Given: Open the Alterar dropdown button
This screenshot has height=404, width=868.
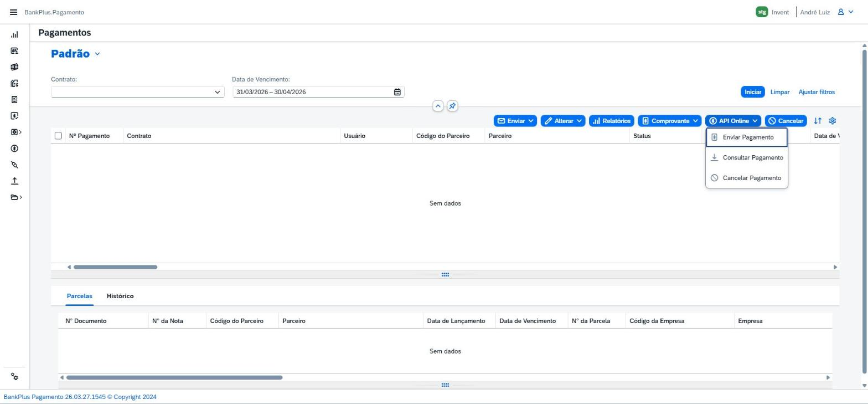Looking at the screenshot, I should coord(562,121).
